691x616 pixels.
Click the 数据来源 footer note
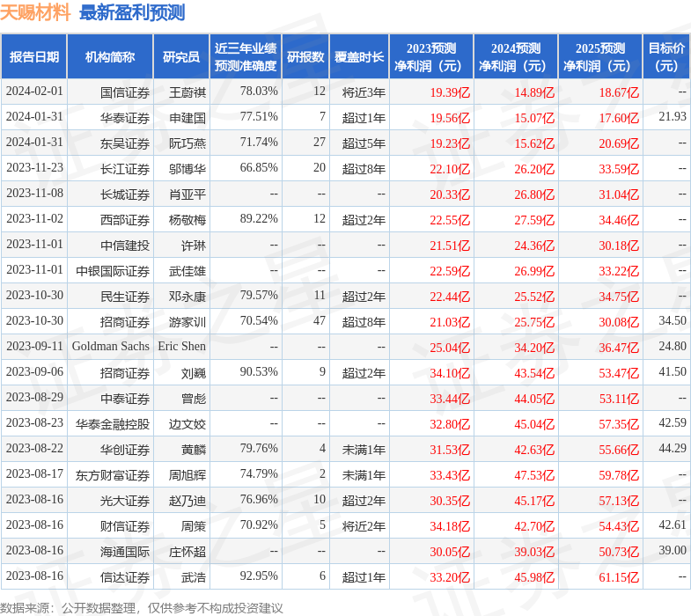pyautogui.click(x=142, y=608)
